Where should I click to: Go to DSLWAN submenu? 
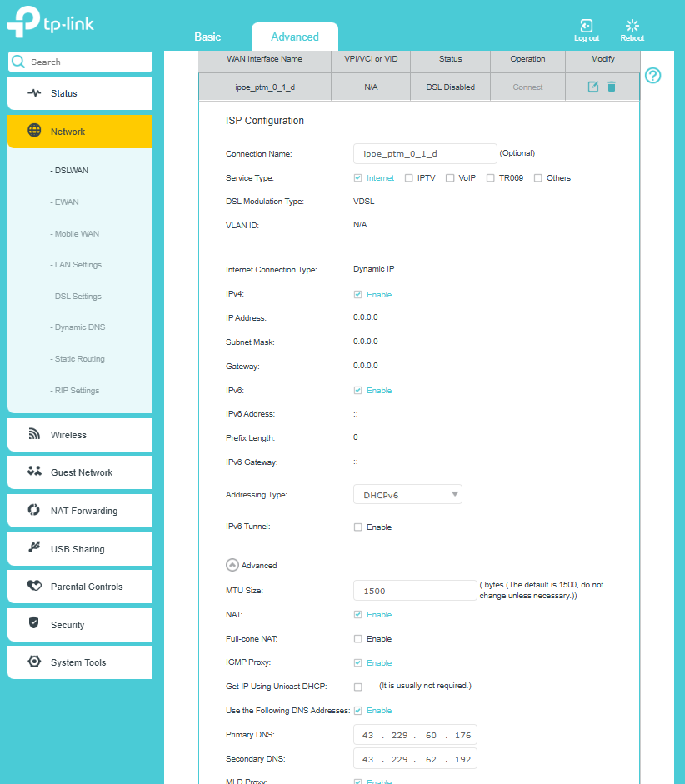pos(69,171)
